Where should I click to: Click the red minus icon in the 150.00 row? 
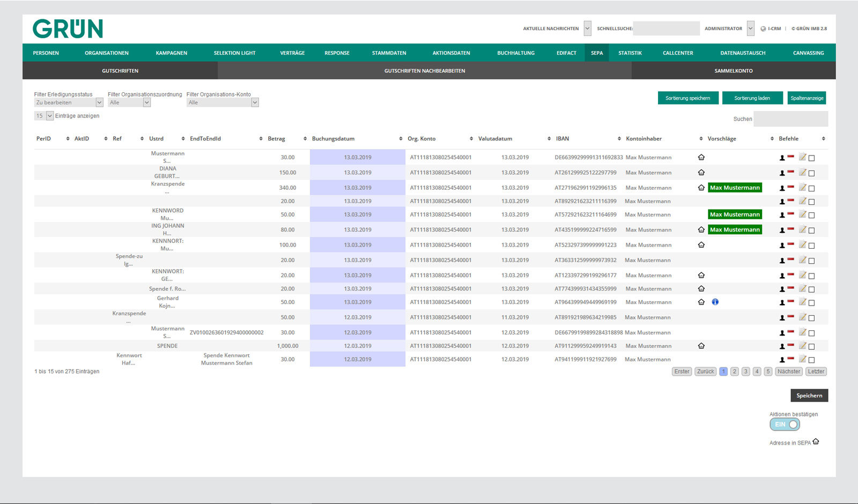tap(790, 172)
